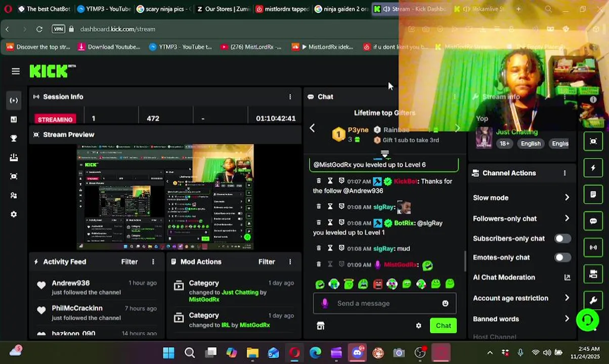The height and width of the screenshot is (364, 609).
Task: Open the Kick hamburger menu
Action: click(16, 71)
